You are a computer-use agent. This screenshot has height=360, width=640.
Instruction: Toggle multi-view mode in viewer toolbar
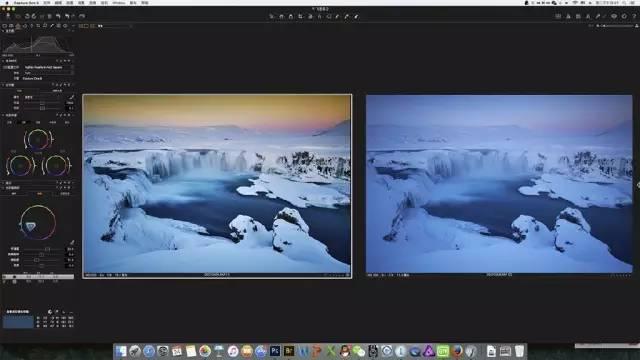(x=81, y=26)
